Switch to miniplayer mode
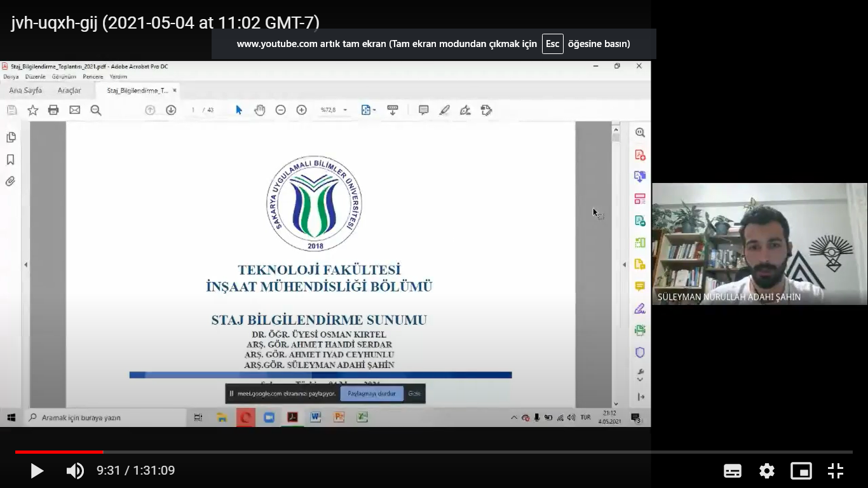Screen dimensions: 868x488 (x=801, y=471)
